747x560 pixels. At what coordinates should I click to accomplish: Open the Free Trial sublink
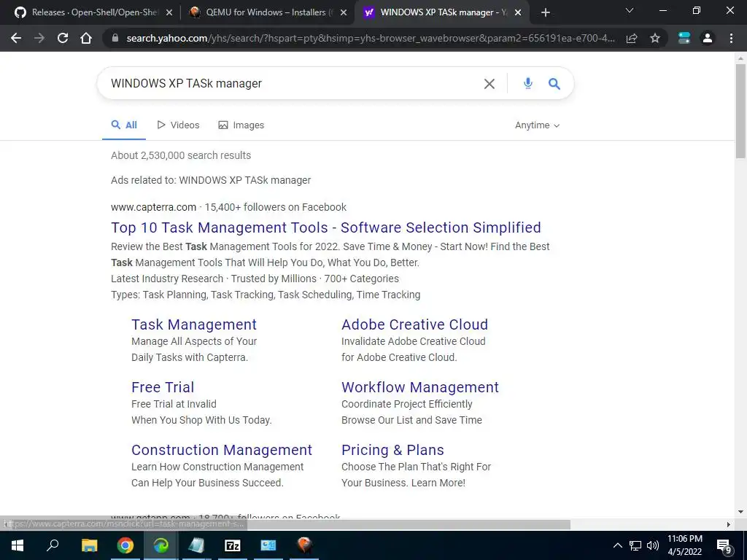163,387
